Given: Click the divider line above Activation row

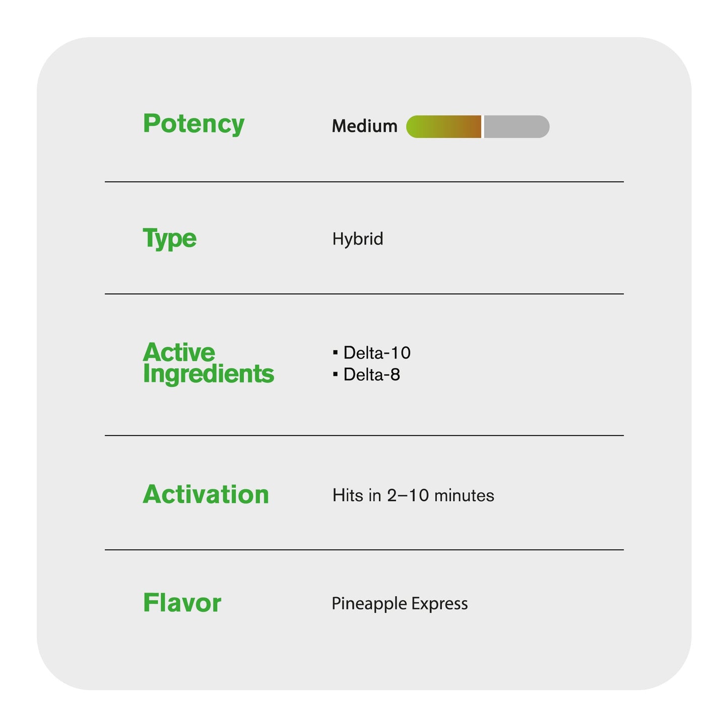Looking at the screenshot, I should pyautogui.click(x=364, y=435).
